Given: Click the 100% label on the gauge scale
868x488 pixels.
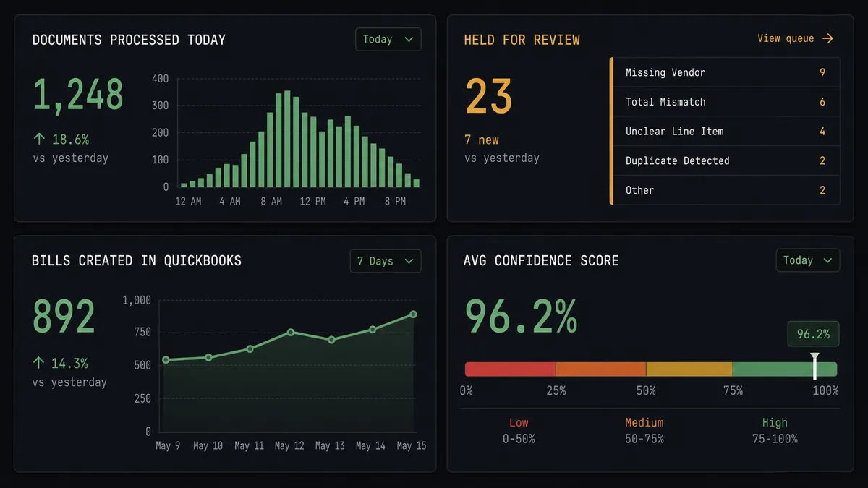Looking at the screenshot, I should [x=825, y=390].
